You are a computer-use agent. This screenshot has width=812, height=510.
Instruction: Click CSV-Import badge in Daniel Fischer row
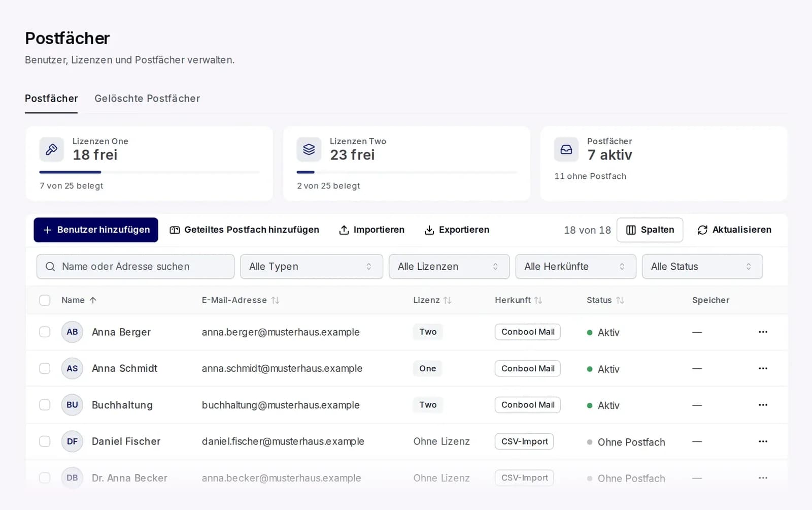[x=524, y=441]
